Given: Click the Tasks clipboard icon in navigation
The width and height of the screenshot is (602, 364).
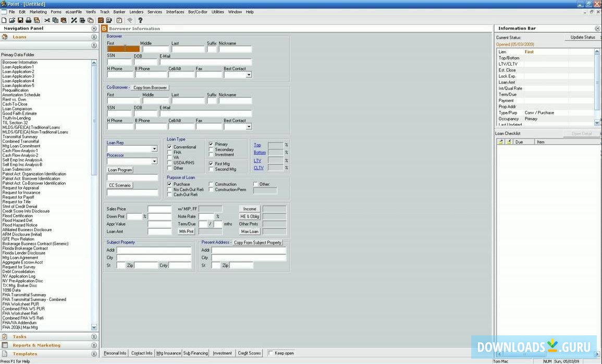Looking at the screenshot, I should point(5,336).
